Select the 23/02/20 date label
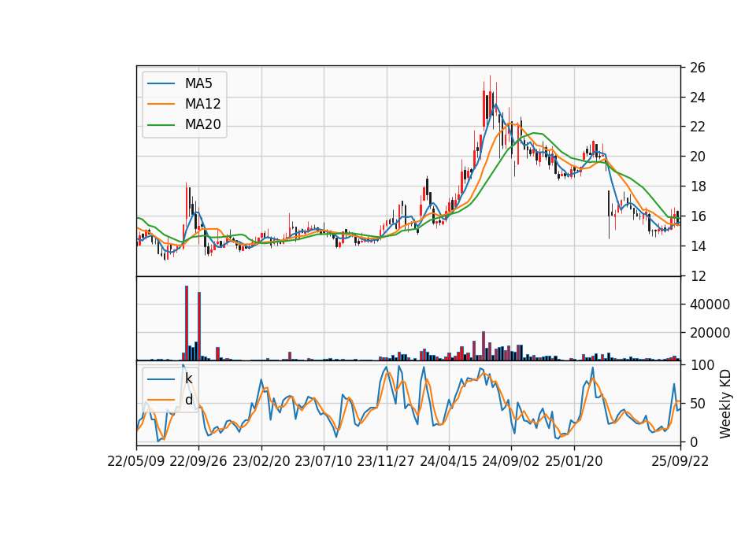The height and width of the screenshot is (543, 756). pyautogui.click(x=261, y=461)
